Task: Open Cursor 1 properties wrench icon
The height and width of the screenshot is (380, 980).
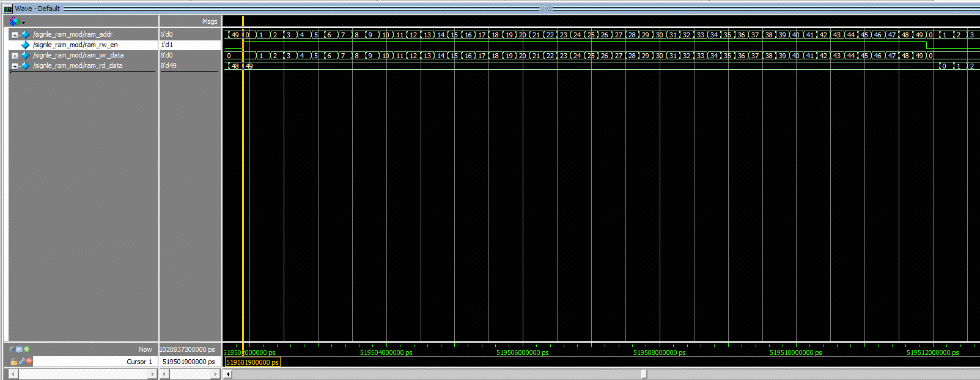Action: click(x=21, y=362)
